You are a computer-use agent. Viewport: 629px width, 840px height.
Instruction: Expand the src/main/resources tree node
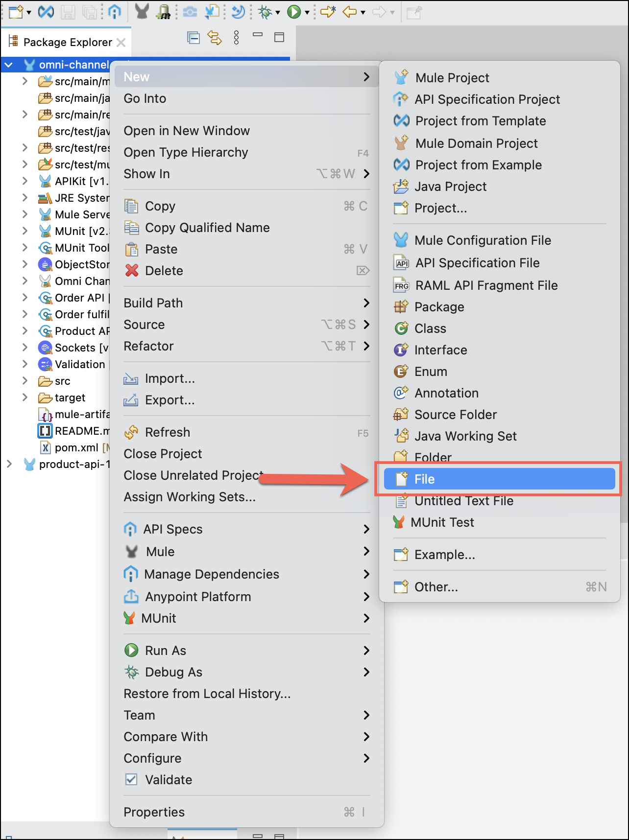[x=25, y=115]
